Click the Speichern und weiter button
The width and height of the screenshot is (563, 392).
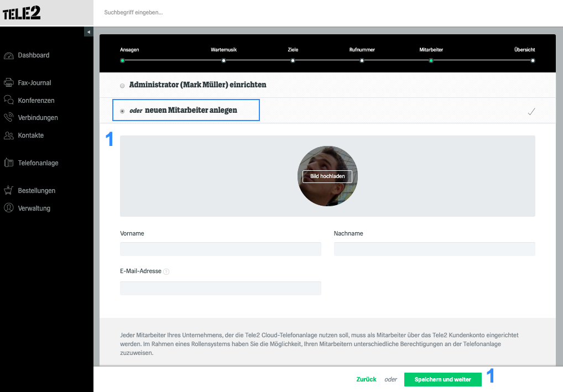point(443,379)
